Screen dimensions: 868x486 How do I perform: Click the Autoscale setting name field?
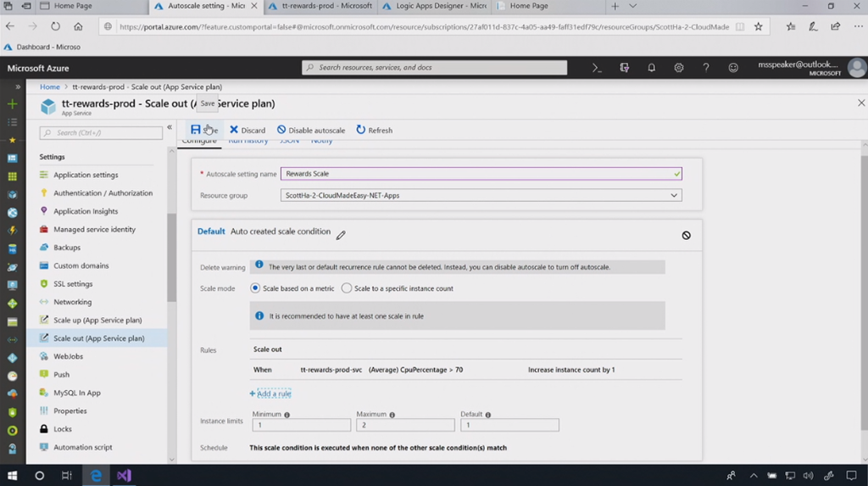click(x=481, y=174)
